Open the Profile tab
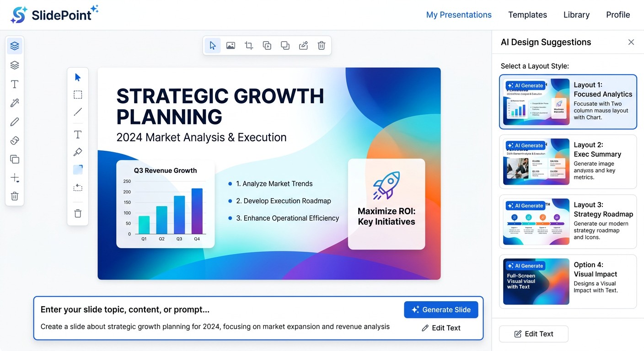 (x=618, y=15)
